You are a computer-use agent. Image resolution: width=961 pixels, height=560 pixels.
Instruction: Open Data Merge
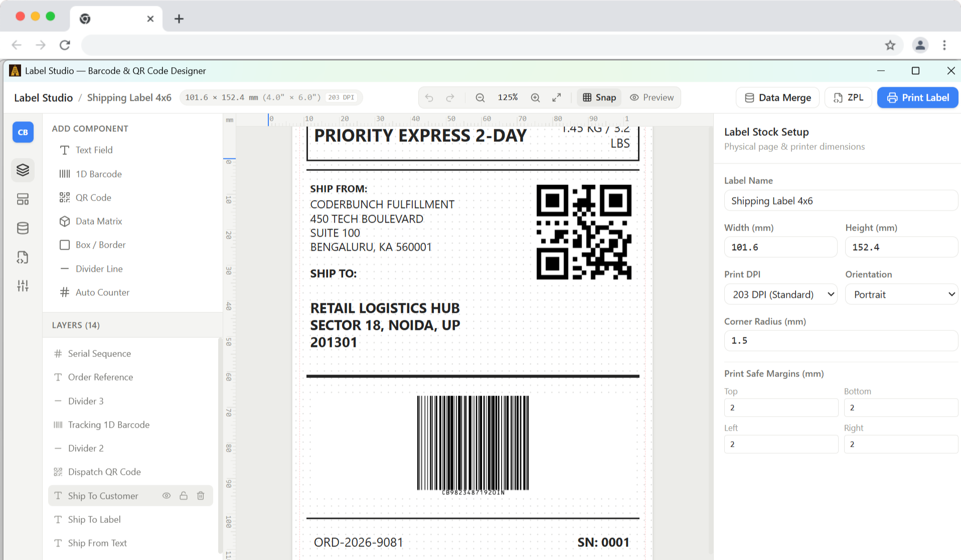click(777, 98)
